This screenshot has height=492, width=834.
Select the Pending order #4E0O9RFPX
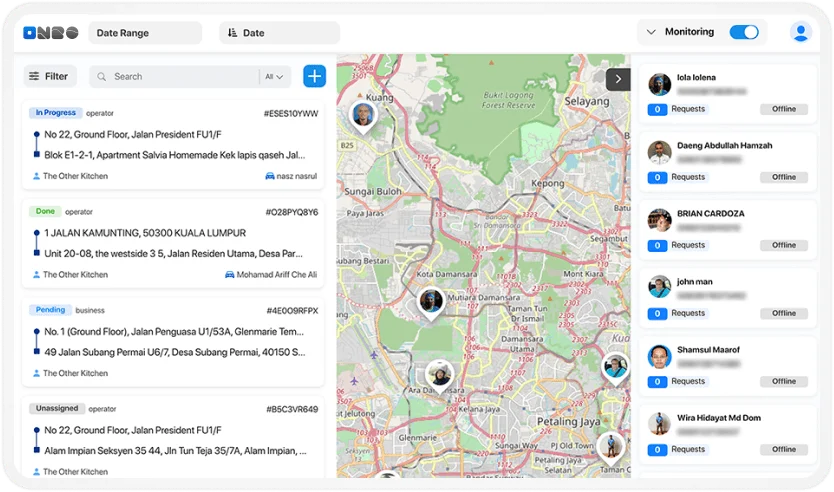coord(174,342)
